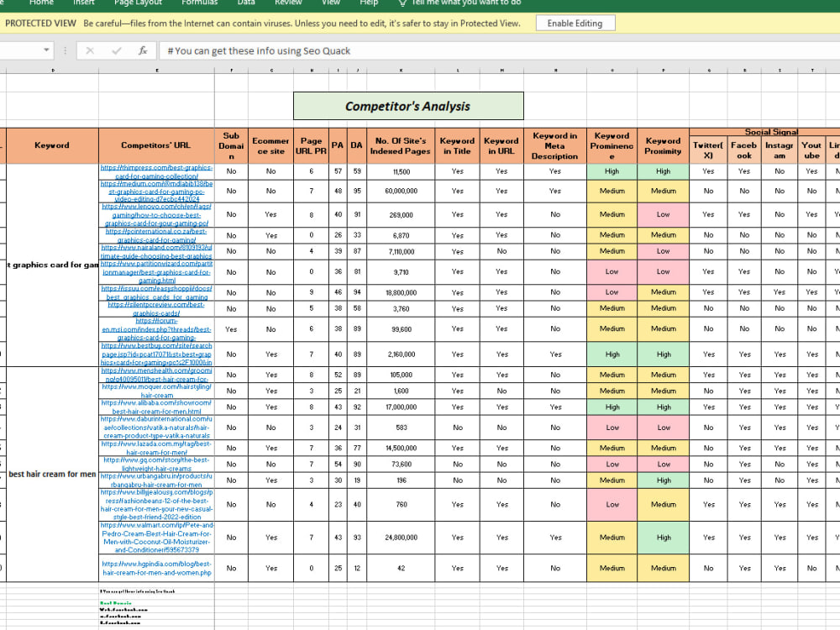The height and width of the screenshot is (630, 840).
Task: Open the daburinternational.com link
Action: pos(156,428)
